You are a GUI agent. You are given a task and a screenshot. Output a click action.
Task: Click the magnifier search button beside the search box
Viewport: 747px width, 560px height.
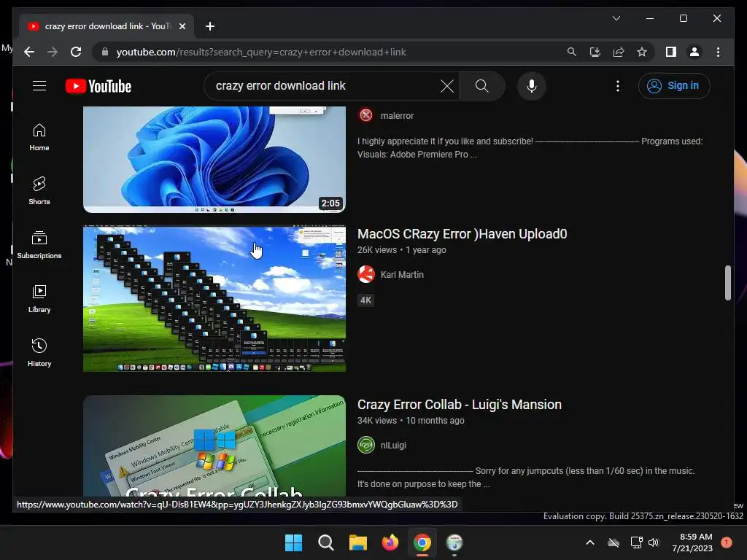click(481, 86)
